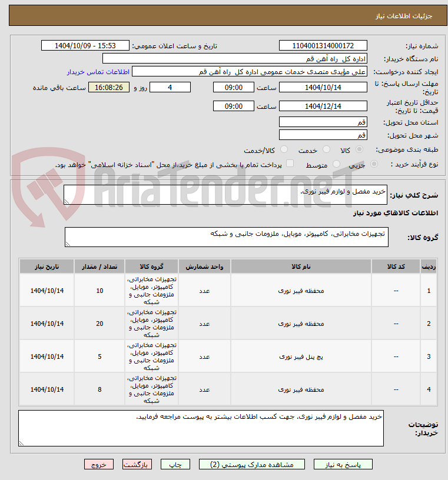
Task: Click the remaining days field showing 4
Action: click(170, 88)
